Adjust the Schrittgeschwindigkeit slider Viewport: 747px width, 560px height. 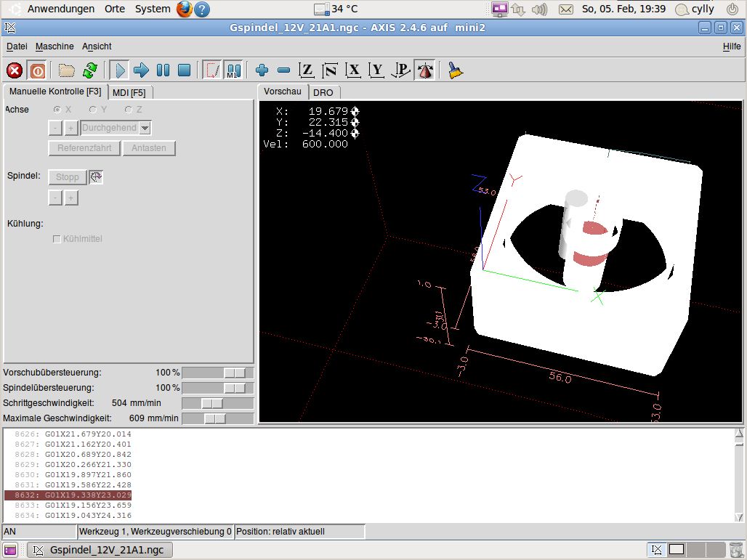point(218,403)
